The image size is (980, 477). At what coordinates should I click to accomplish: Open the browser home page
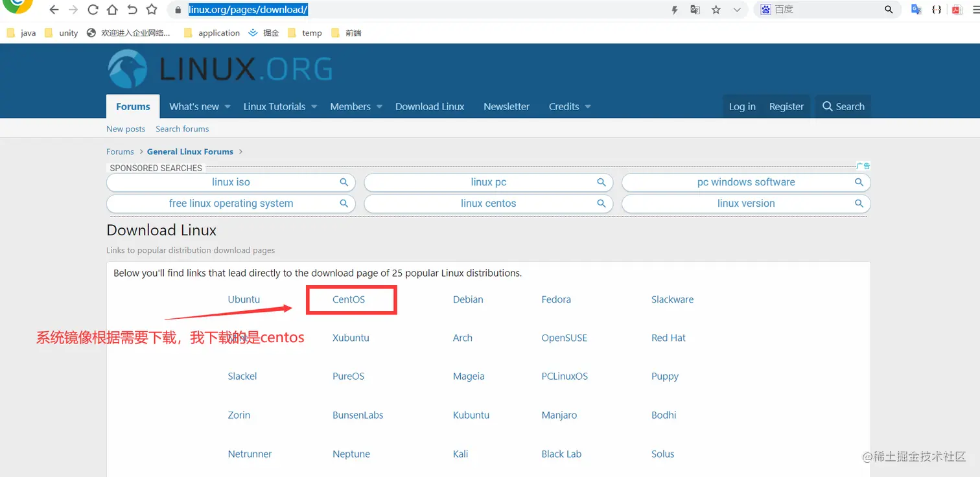[112, 10]
